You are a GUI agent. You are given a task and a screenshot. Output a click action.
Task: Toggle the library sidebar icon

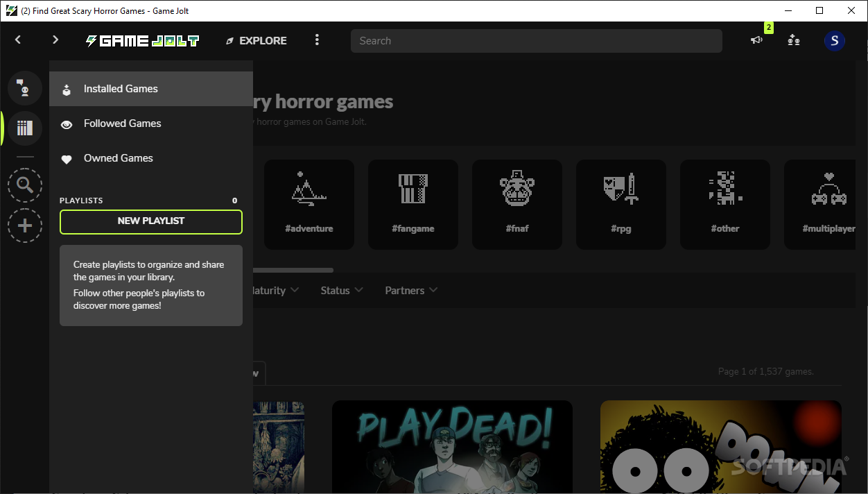point(25,128)
